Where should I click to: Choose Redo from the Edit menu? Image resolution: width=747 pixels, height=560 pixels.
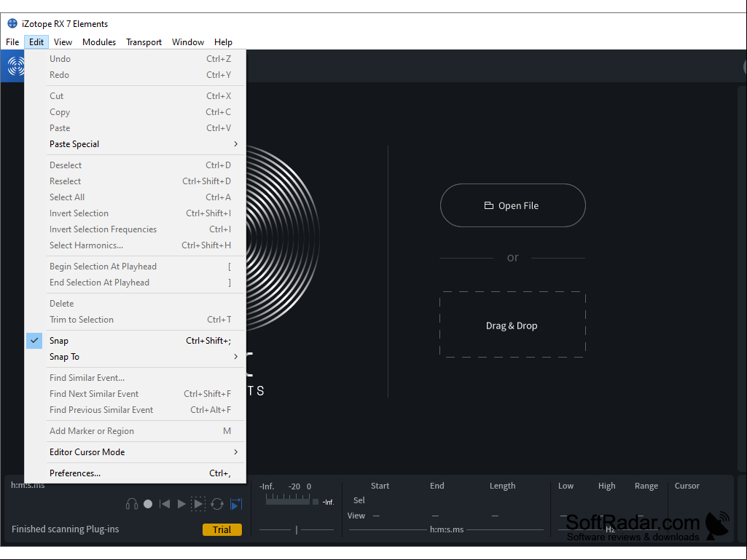pyautogui.click(x=136, y=75)
